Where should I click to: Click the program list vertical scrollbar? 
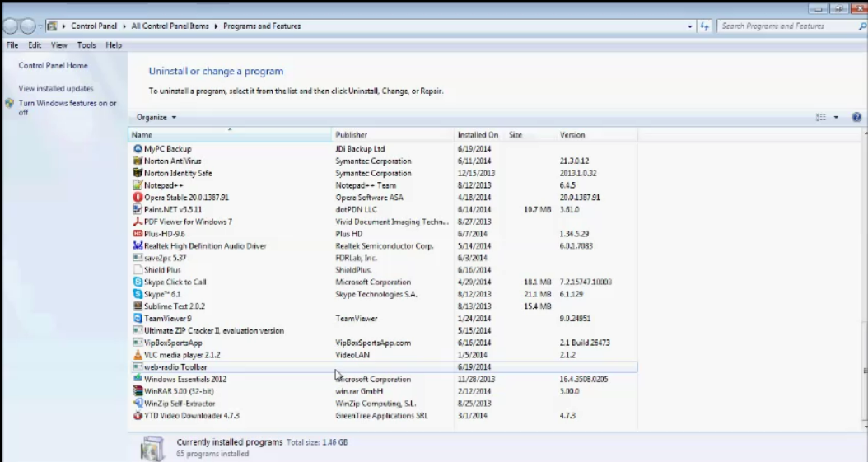(x=864, y=279)
